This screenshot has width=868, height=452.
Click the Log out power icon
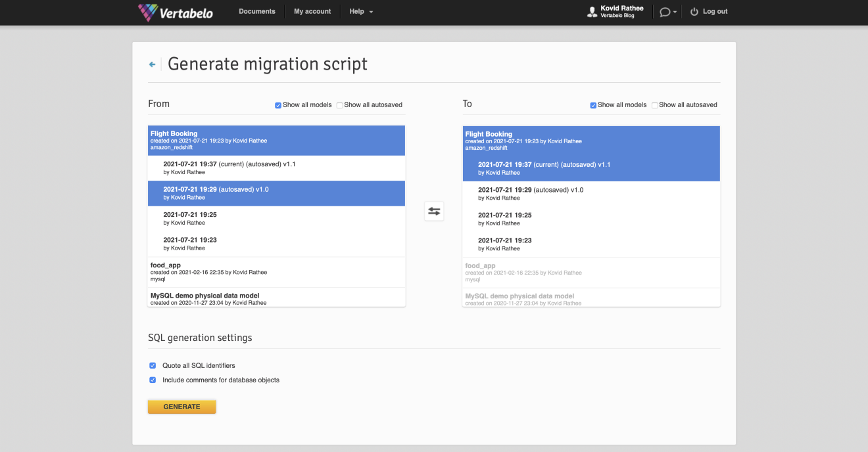click(x=694, y=12)
